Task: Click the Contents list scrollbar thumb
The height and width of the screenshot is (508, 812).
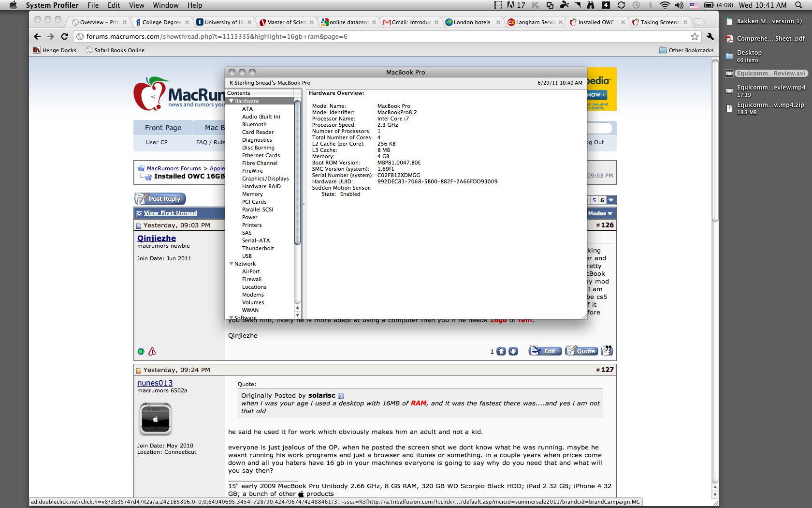Action: pos(297,172)
